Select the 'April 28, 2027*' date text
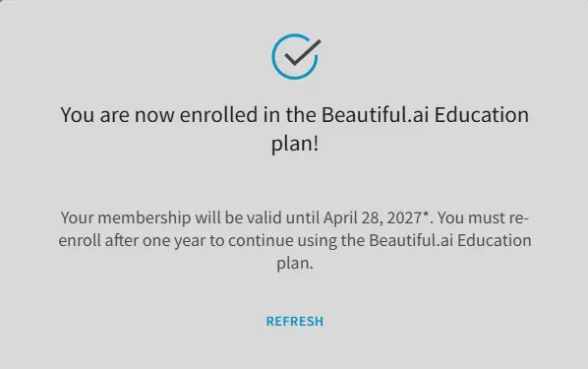Screen dimensions: 588x369 point(376,217)
